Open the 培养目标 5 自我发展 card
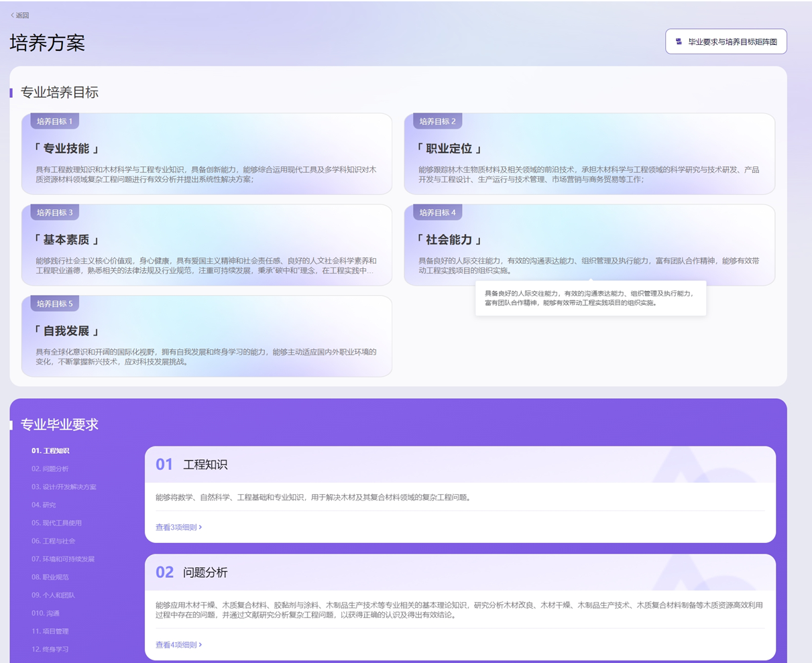This screenshot has height=663, width=812. pyautogui.click(x=207, y=337)
